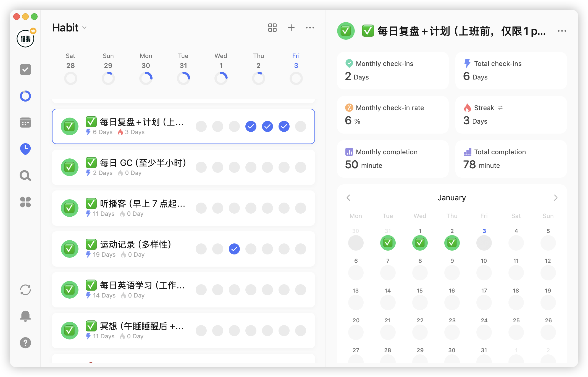Open habit list more options menu
Image resolution: width=588 pixels, height=377 pixels.
(310, 28)
